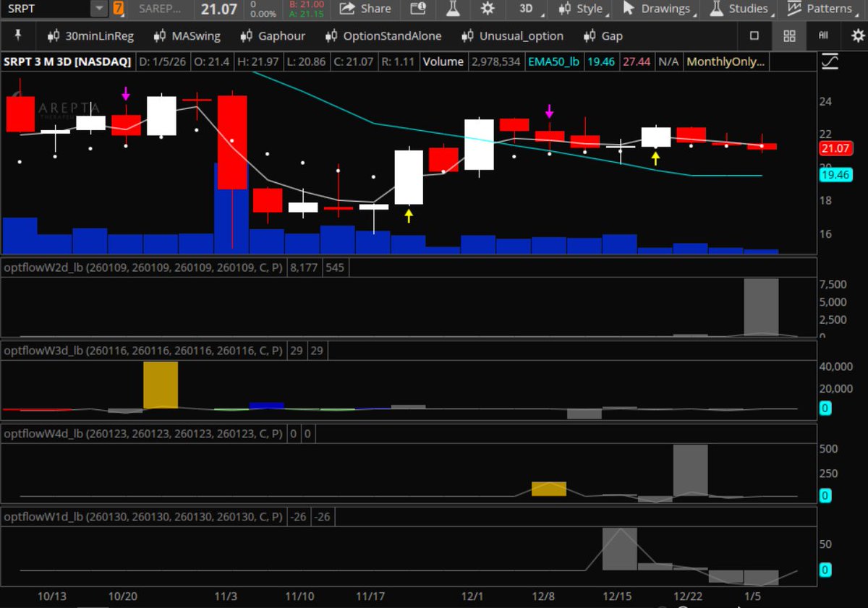Viewport: 868px width, 608px height.
Task: Select the MASwing study set
Action: pyautogui.click(x=187, y=36)
